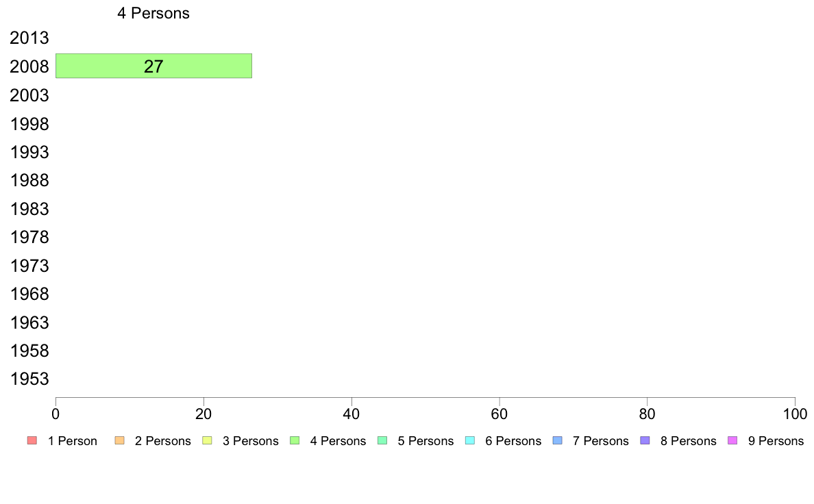Click the magenta 9 Persons legend swatch

733,441
